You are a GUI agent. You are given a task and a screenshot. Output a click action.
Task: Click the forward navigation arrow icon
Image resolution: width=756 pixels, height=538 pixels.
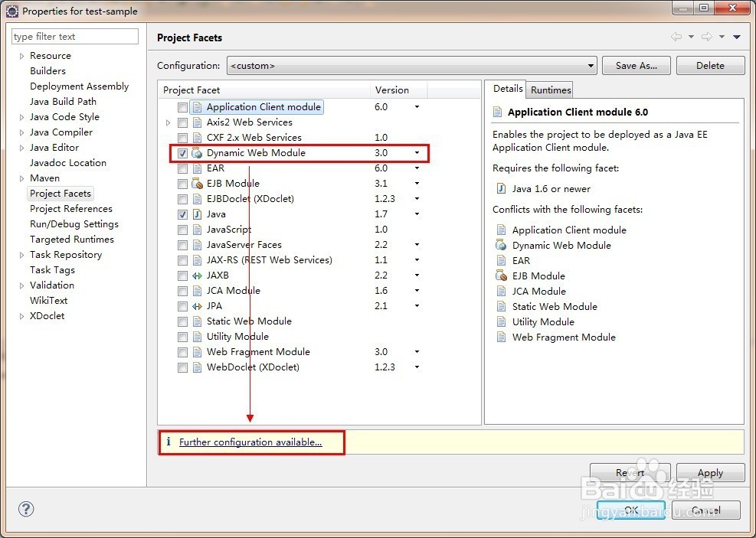tap(707, 37)
